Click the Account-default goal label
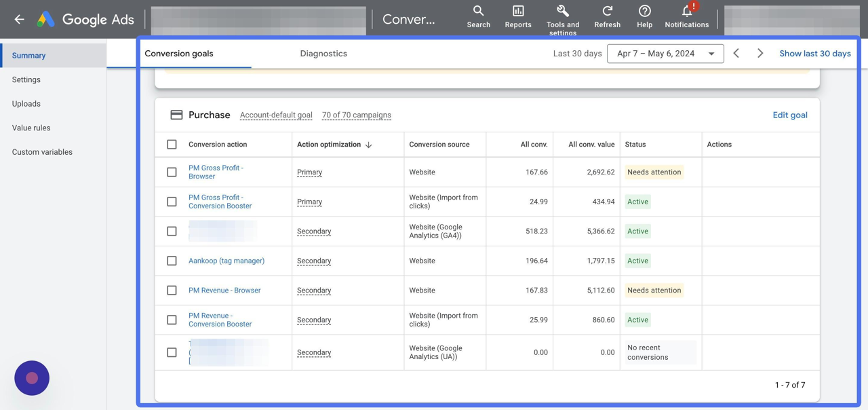The width and height of the screenshot is (868, 410). tap(276, 115)
